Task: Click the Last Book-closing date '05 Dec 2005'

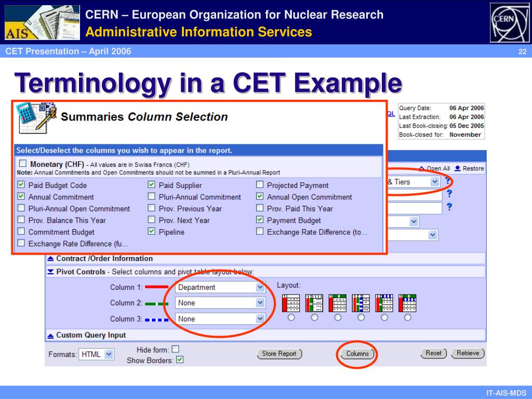Action: 467,126
